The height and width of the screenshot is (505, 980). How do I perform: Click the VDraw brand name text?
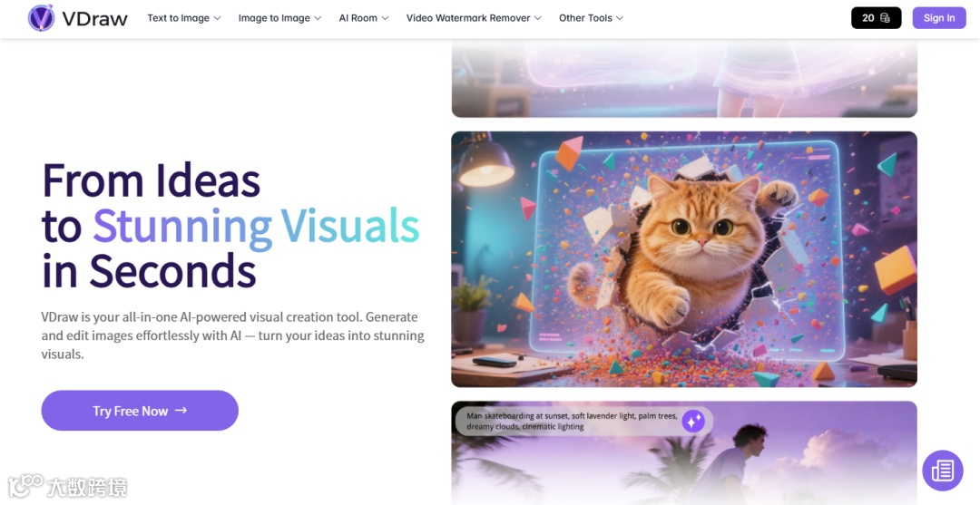(95, 19)
